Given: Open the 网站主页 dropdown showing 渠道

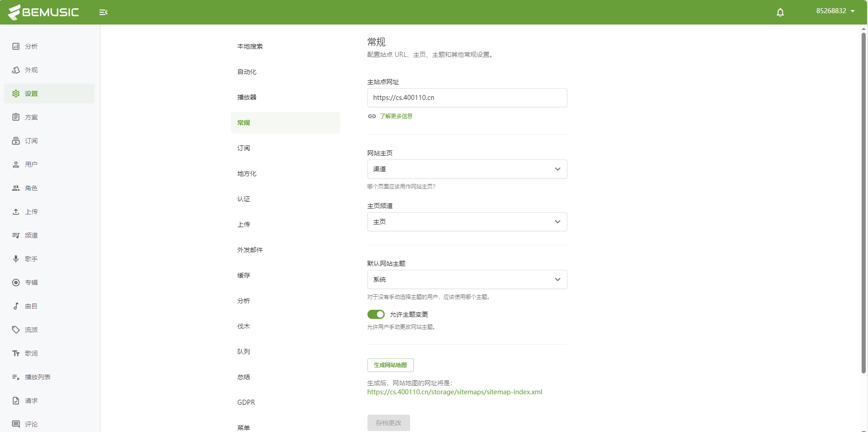Looking at the screenshot, I should click(x=467, y=169).
